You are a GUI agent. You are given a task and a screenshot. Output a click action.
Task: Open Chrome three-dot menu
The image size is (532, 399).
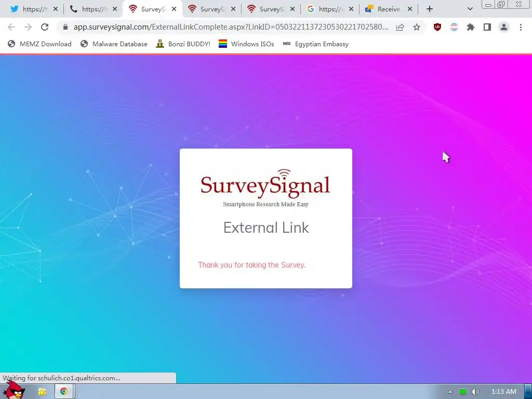(x=521, y=27)
